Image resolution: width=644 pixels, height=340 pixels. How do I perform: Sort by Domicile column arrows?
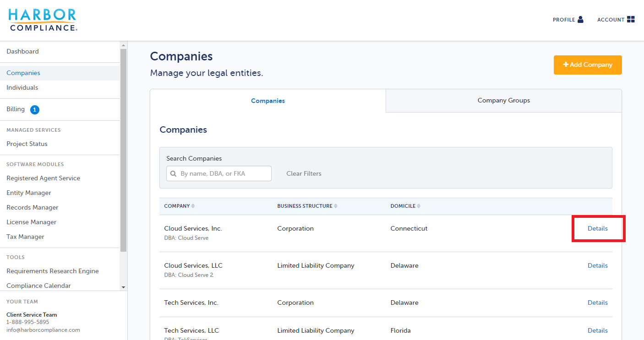419,206
